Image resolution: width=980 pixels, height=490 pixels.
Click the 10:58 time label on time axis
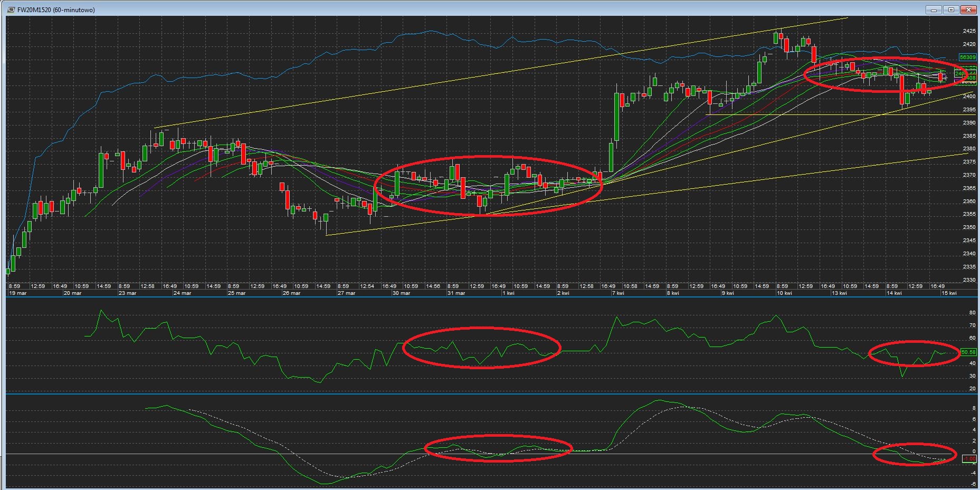click(630, 286)
